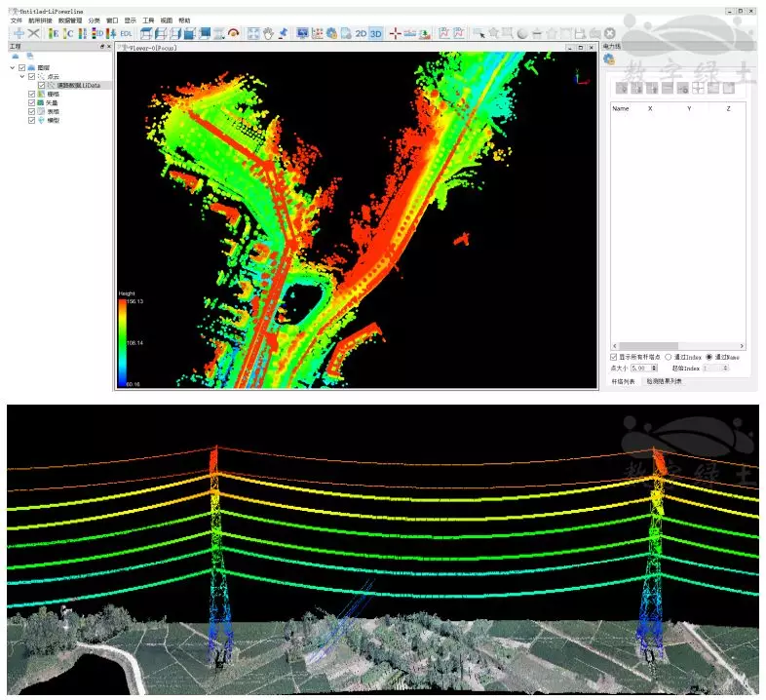Screen dimensions: 766x700
Task: Click the Y column header in tower table
Action: (689, 108)
